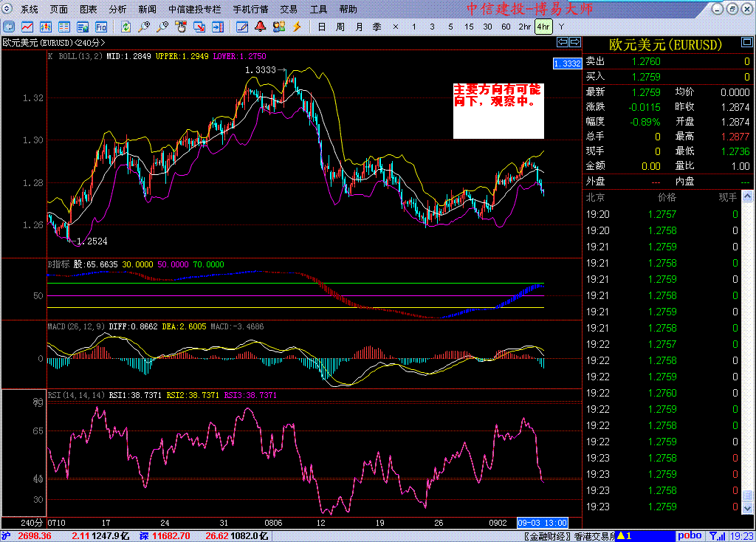The image size is (756, 542).
Task: Switch to weekly period 周
Action: pos(340,27)
